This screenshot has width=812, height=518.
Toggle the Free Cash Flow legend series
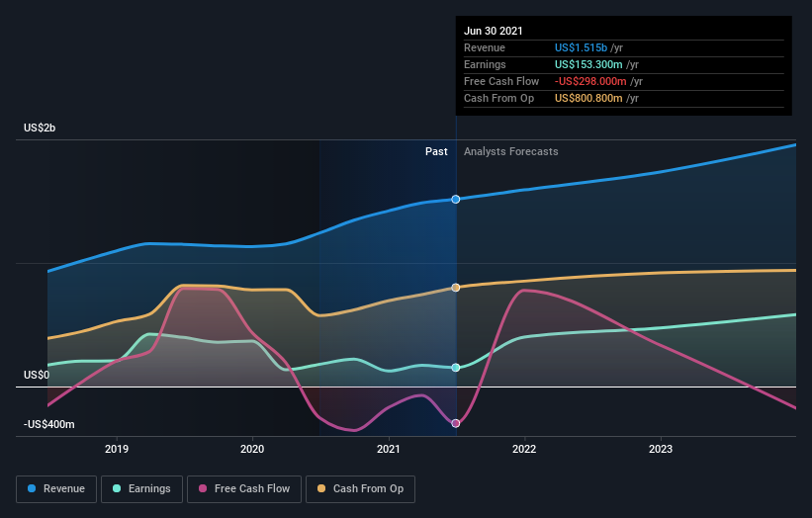click(244, 489)
